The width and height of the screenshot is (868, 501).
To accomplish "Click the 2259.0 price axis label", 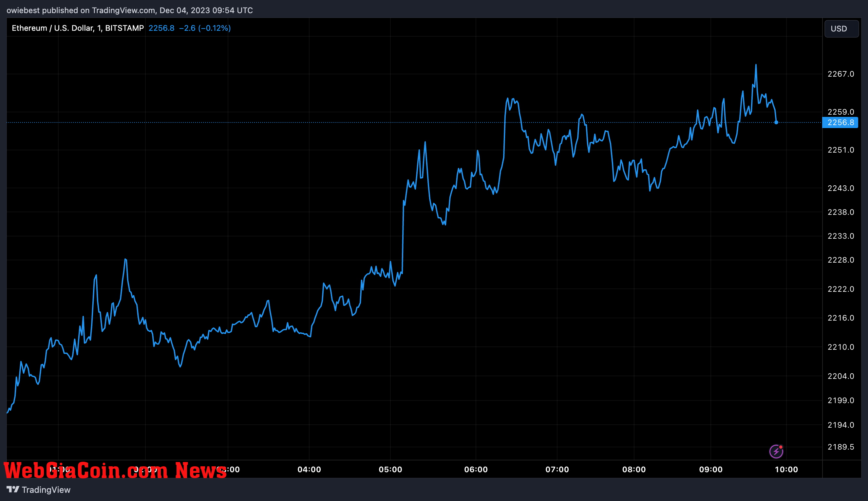I will click(x=840, y=112).
